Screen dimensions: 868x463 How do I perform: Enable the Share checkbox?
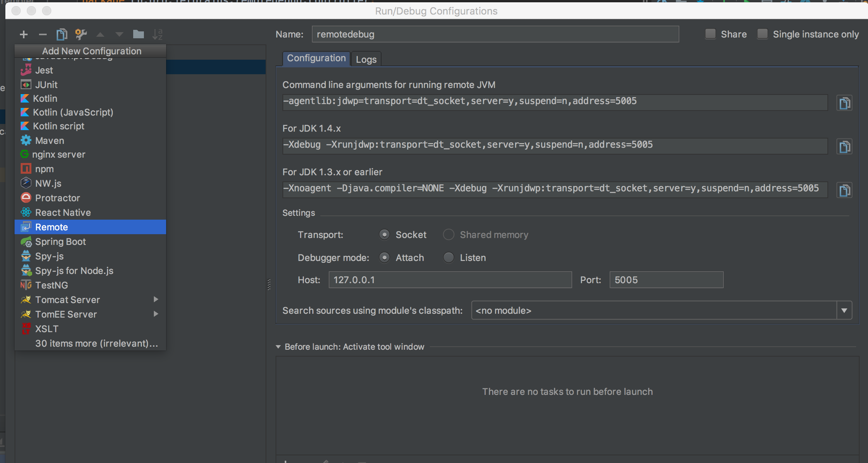click(710, 34)
